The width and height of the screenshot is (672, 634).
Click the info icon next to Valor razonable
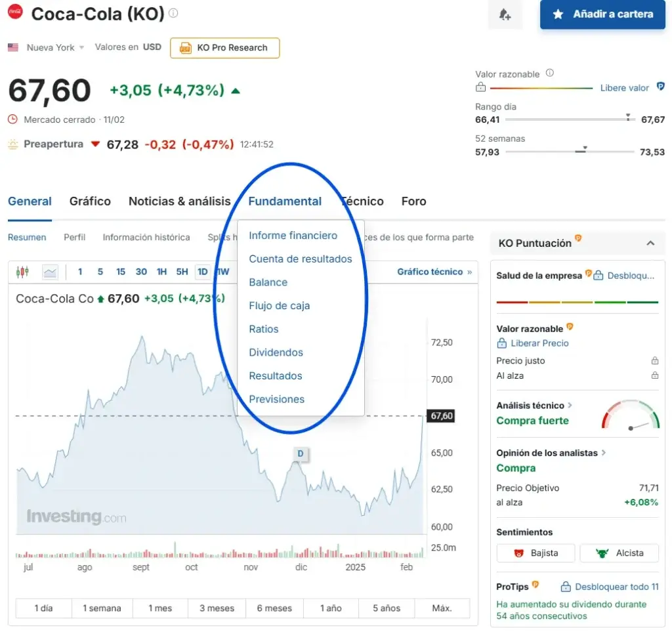pyautogui.click(x=550, y=74)
